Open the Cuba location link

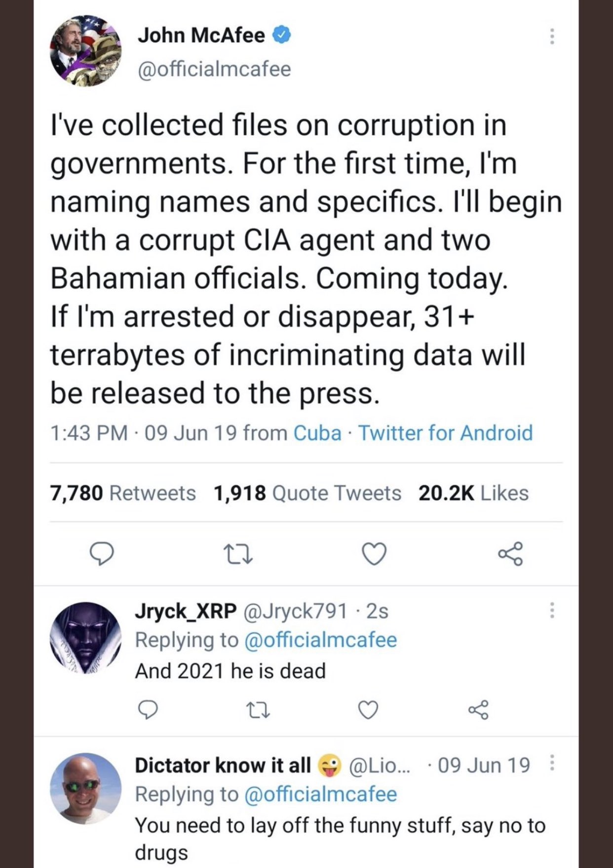[x=317, y=433]
